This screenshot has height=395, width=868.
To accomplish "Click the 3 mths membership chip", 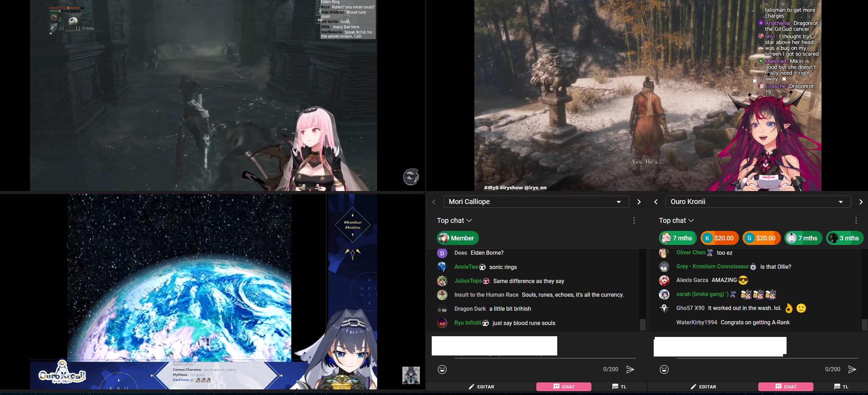I will [845, 238].
